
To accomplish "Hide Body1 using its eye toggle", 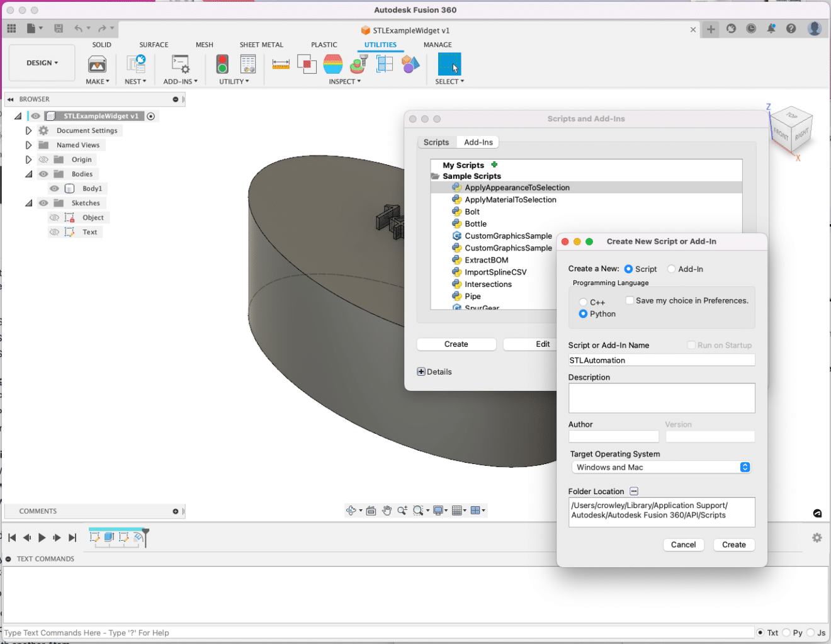I will 54,188.
